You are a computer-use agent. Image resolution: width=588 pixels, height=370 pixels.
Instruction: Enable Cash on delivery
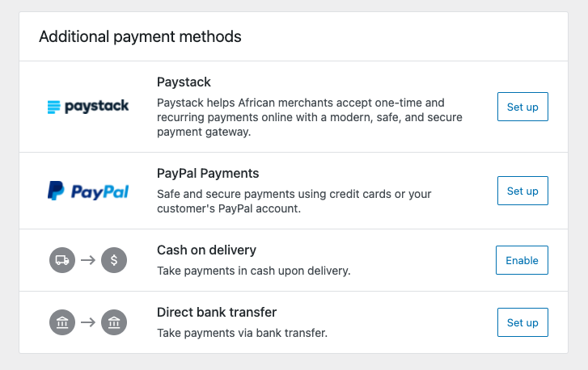coord(522,260)
